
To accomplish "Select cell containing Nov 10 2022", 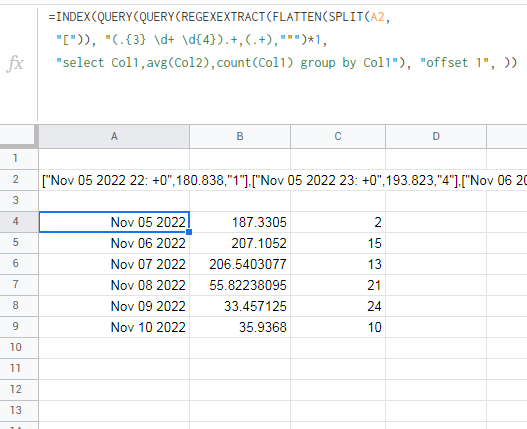I will click(114, 327).
